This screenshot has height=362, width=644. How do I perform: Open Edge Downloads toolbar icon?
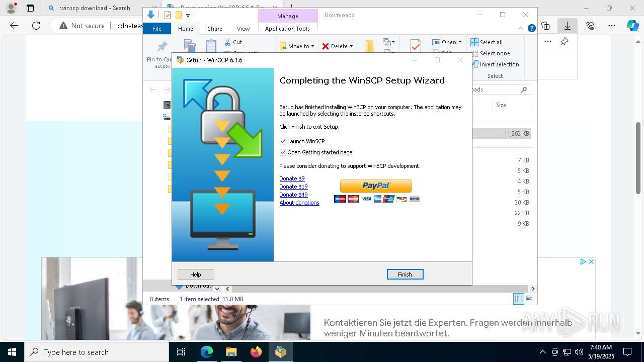pyautogui.click(x=567, y=25)
